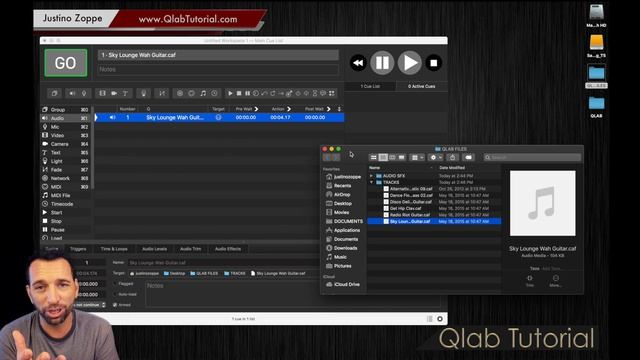Select Video in the cue toolbox list

(65, 135)
